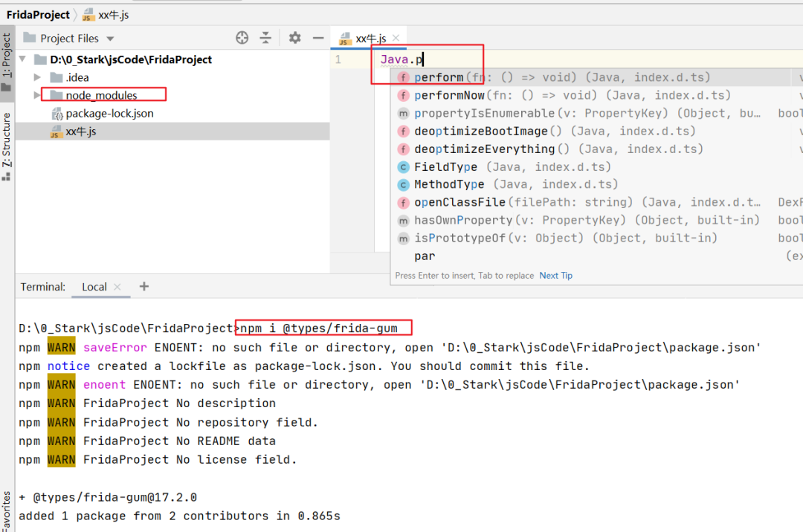Open the Favorites tool window tab

(x=6, y=511)
